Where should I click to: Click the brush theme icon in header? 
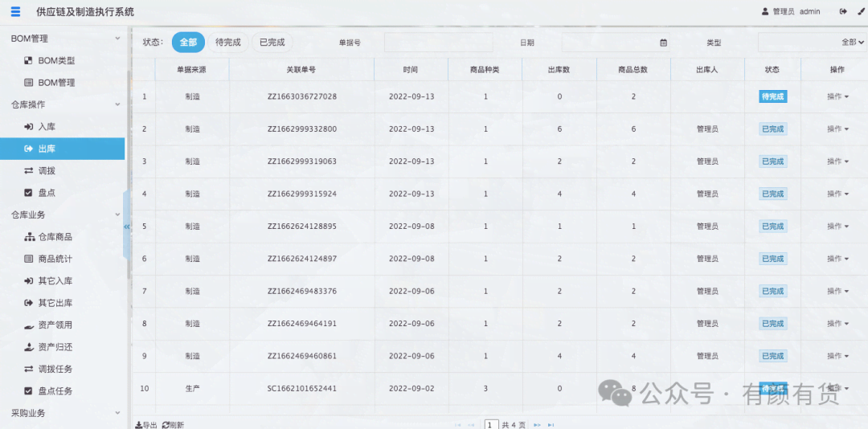coord(861,12)
